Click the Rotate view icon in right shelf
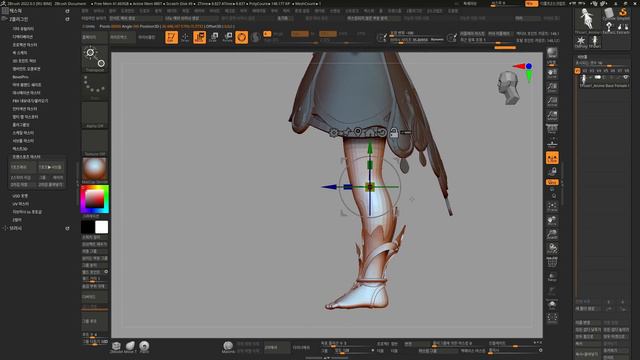This screenshot has width=640, height=360. pos(552,249)
